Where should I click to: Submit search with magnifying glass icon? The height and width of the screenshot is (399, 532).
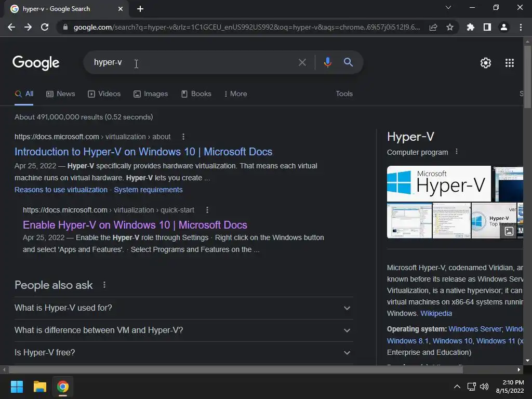point(348,62)
